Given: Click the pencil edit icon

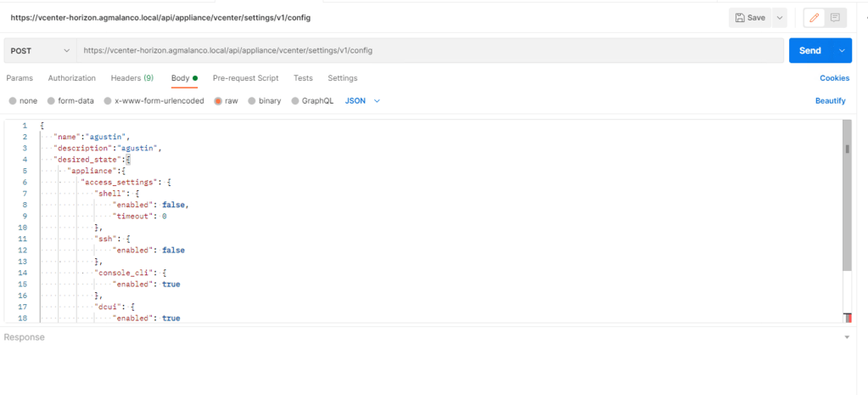Looking at the screenshot, I should pyautogui.click(x=815, y=18).
